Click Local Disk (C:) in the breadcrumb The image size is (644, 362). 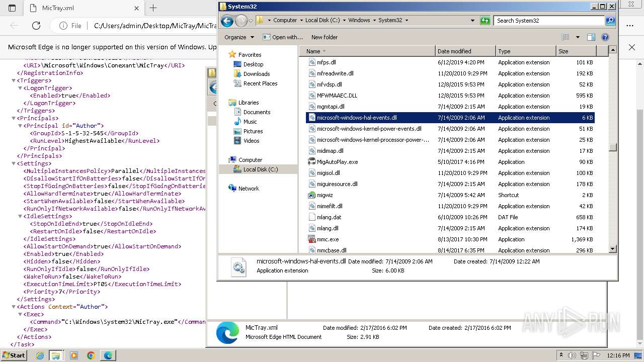click(324, 21)
